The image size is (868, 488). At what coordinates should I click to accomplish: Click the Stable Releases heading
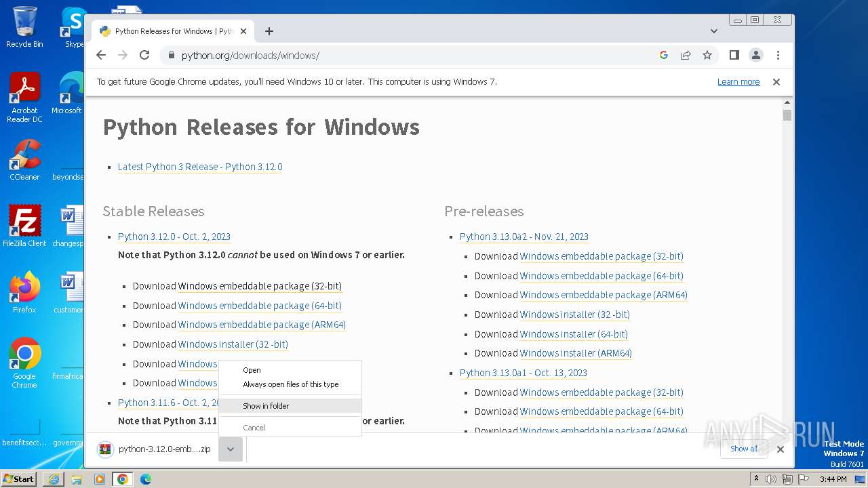pyautogui.click(x=153, y=211)
